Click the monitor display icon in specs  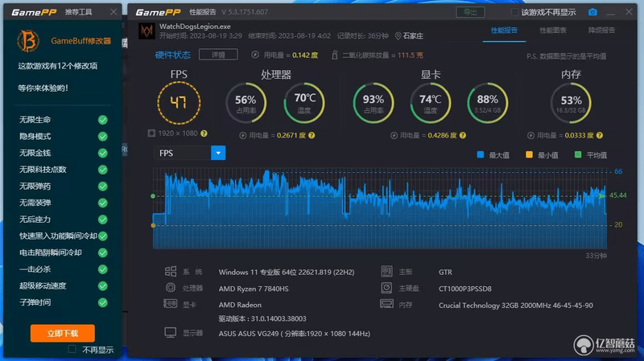point(171,333)
